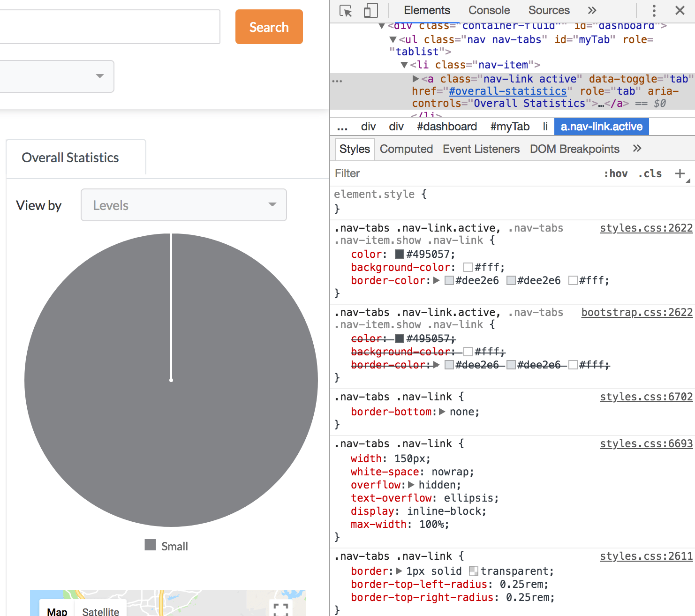
Task: Click the gray pie chart slice
Action: (x=171, y=380)
